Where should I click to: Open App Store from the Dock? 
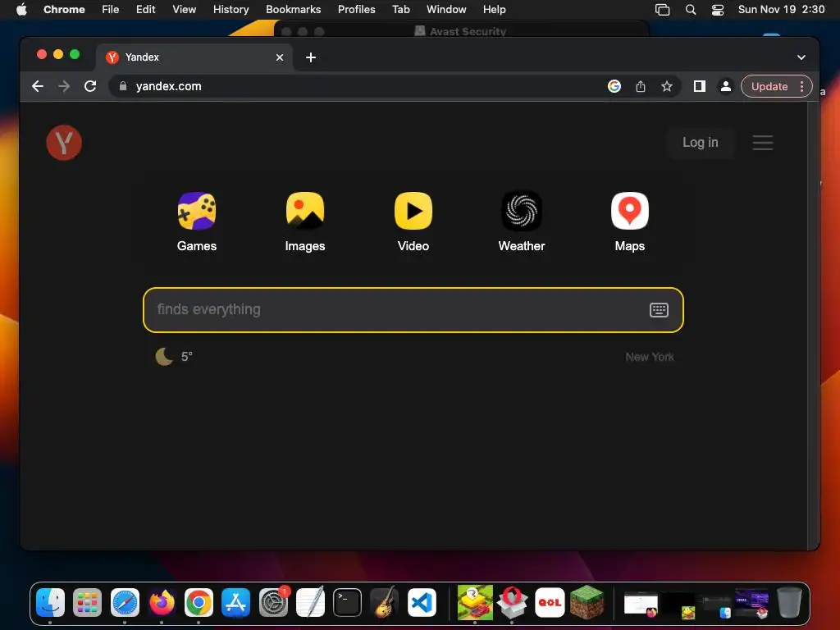235,602
